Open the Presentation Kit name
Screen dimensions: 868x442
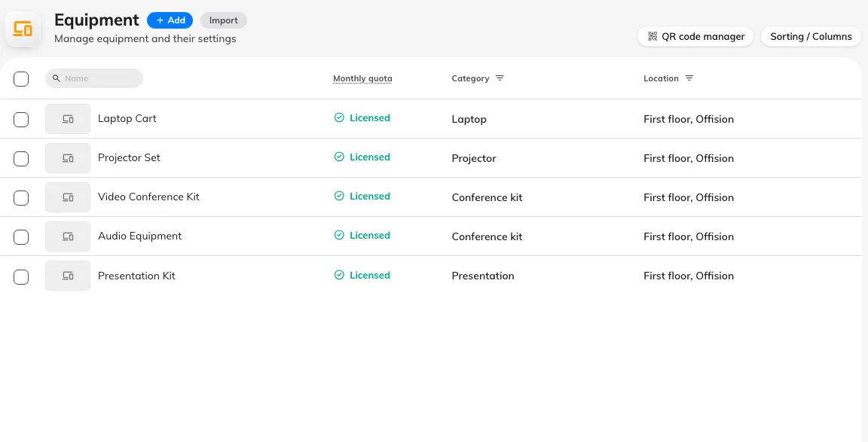point(136,276)
